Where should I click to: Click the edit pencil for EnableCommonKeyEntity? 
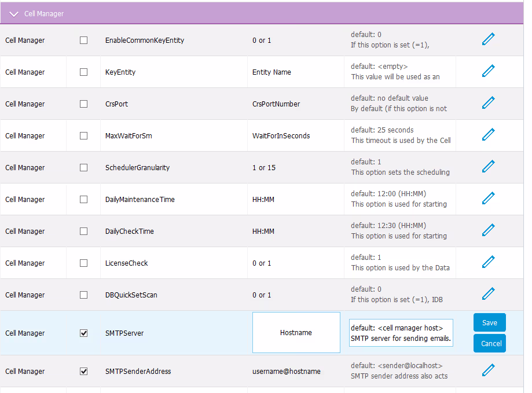click(x=489, y=39)
